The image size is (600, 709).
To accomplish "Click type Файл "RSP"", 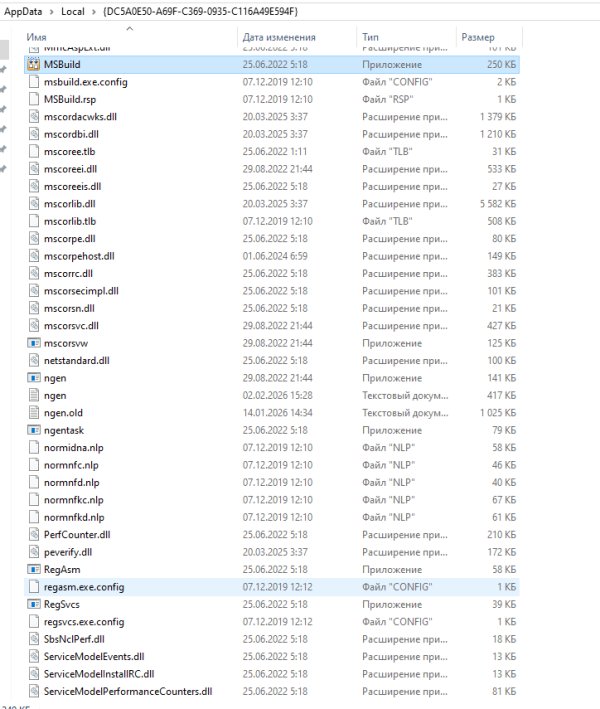I will pos(387,99).
